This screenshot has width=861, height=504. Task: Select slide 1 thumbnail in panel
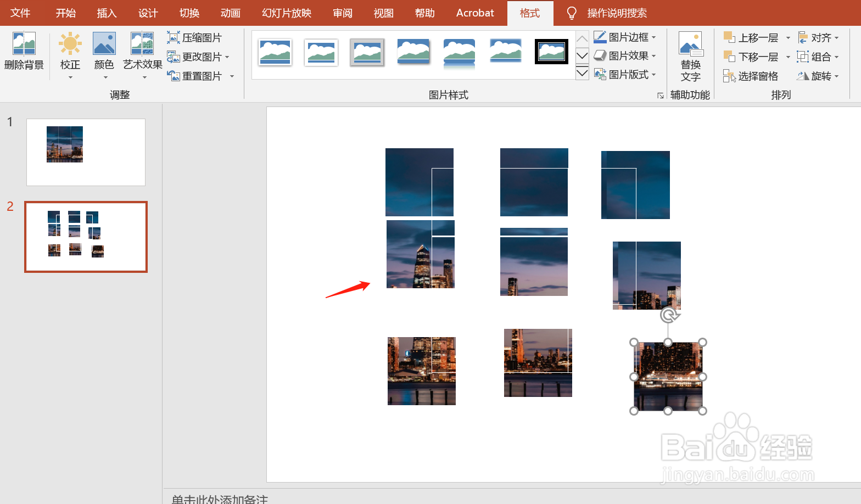pyautogui.click(x=86, y=152)
